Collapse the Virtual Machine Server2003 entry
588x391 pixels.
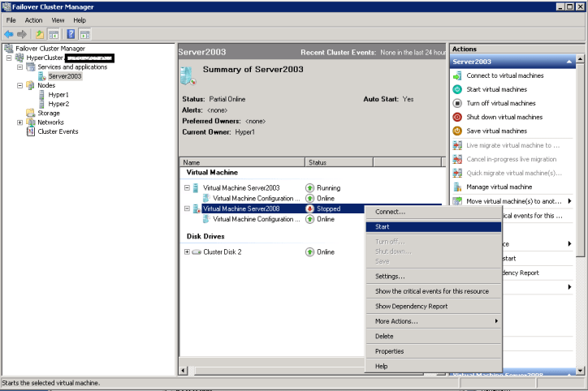click(x=187, y=187)
